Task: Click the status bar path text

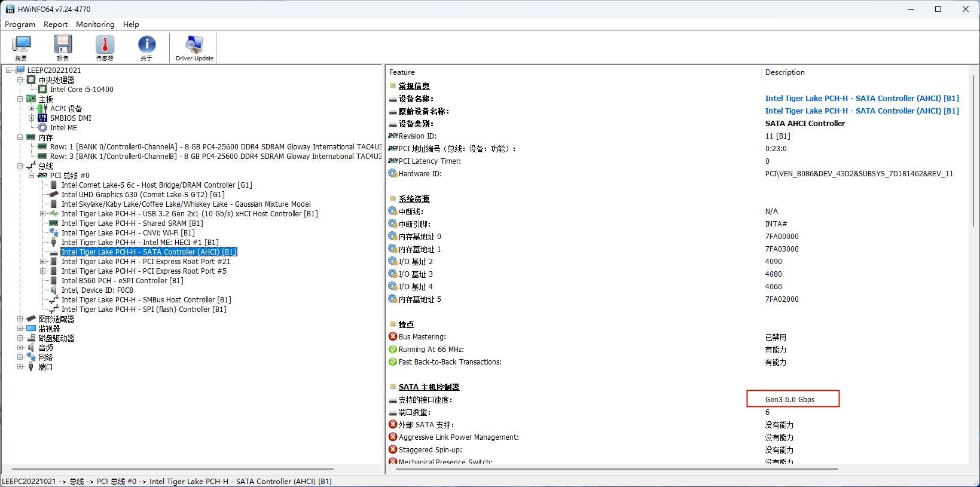Action: point(167,482)
